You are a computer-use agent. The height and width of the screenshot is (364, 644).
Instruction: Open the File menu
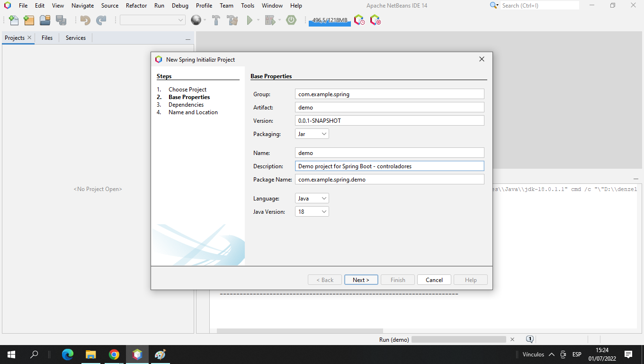tap(23, 6)
